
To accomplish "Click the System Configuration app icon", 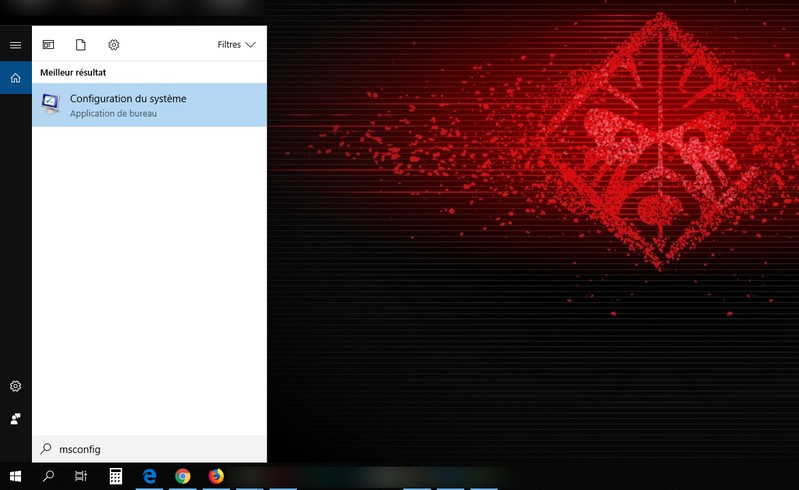I will coord(51,104).
